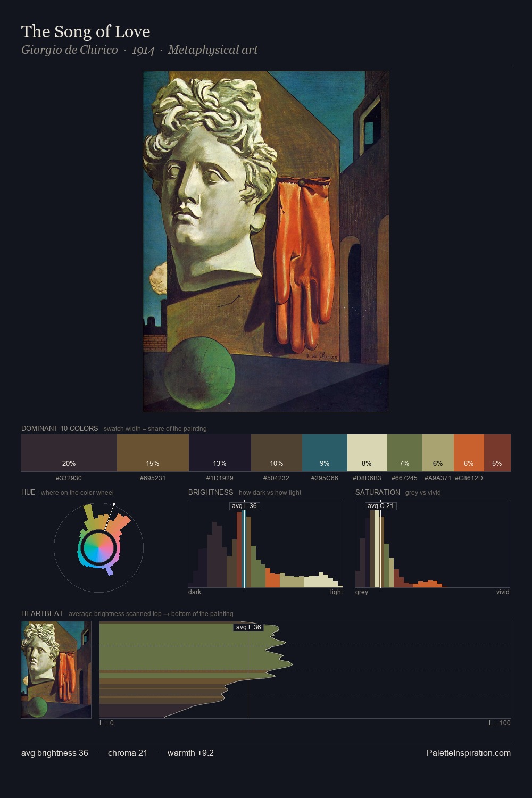Click the title 'The Song of Love'

coord(86,32)
